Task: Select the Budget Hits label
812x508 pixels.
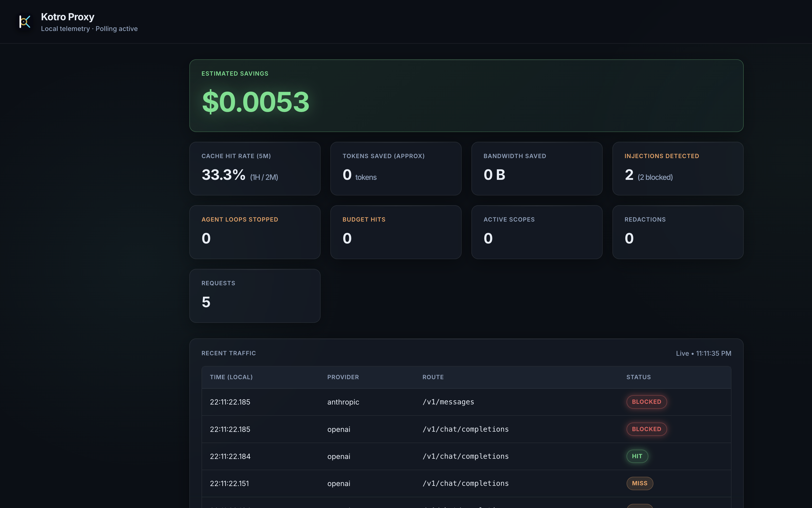Action: (x=364, y=220)
